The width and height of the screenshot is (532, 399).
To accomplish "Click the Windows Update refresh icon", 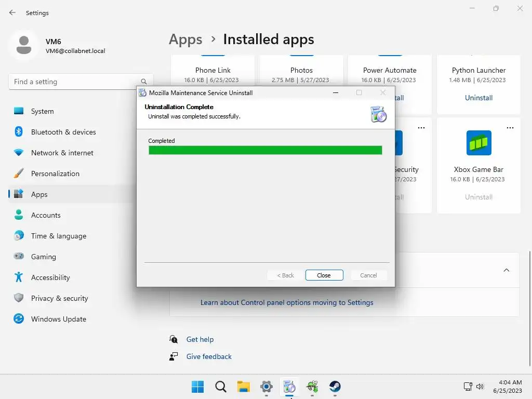I will coord(19,318).
